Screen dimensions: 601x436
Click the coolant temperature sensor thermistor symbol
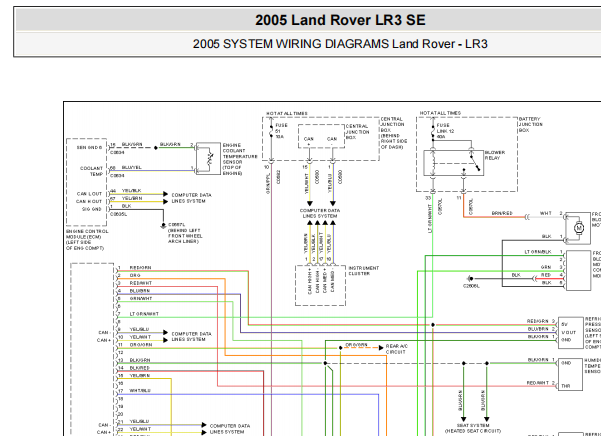pyautogui.click(x=209, y=158)
